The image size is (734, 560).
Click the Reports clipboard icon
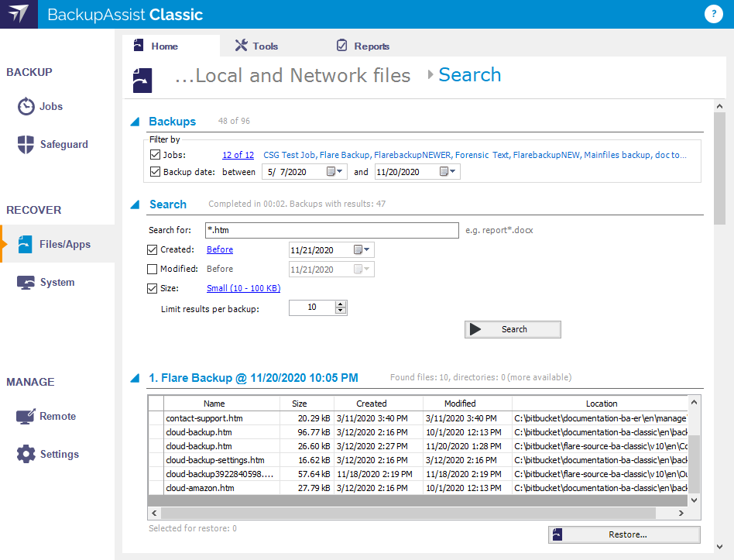[342, 45]
